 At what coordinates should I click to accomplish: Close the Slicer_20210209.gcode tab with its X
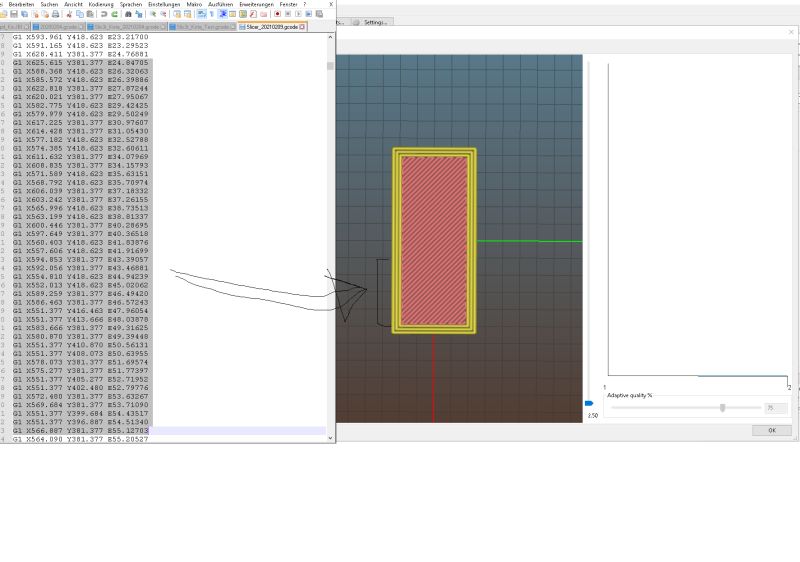tap(302, 27)
